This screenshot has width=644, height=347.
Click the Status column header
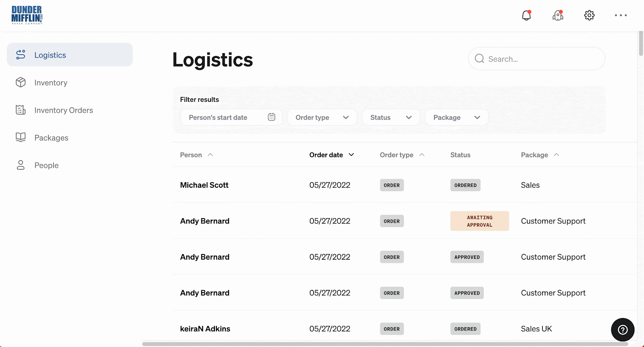pyautogui.click(x=460, y=155)
